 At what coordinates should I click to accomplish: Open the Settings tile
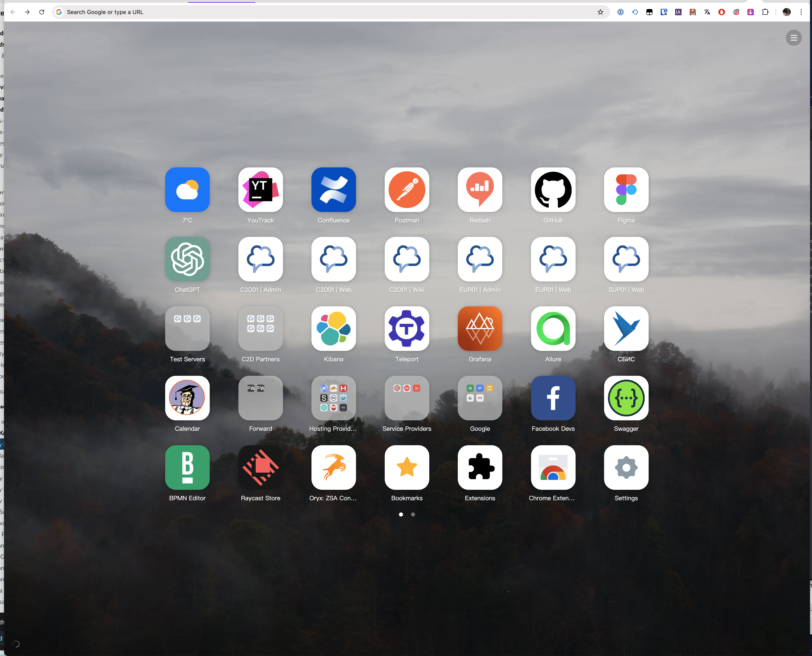click(x=626, y=468)
